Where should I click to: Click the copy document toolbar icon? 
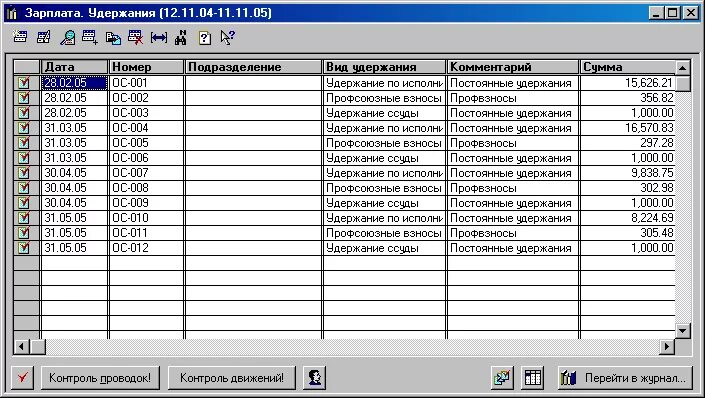coord(113,38)
